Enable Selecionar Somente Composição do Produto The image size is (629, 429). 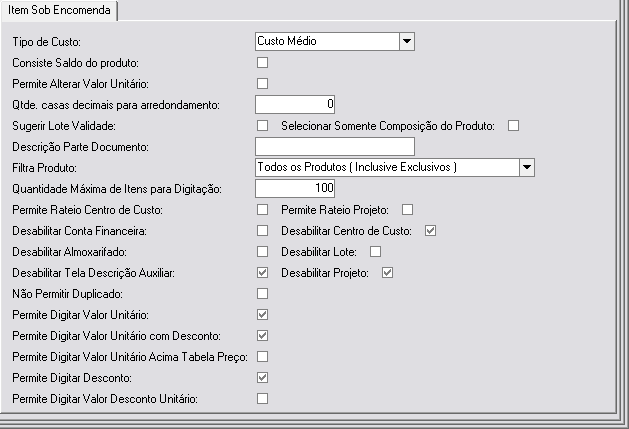pos(513,126)
